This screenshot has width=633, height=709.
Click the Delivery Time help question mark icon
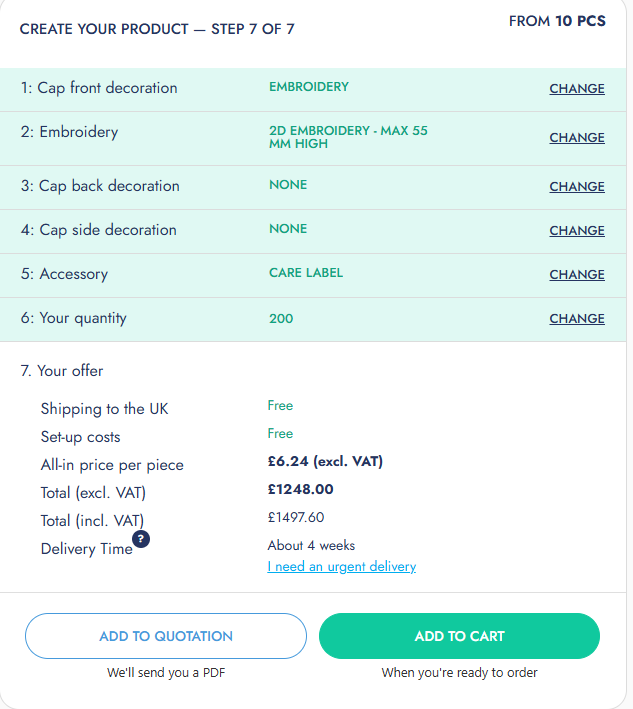141,539
